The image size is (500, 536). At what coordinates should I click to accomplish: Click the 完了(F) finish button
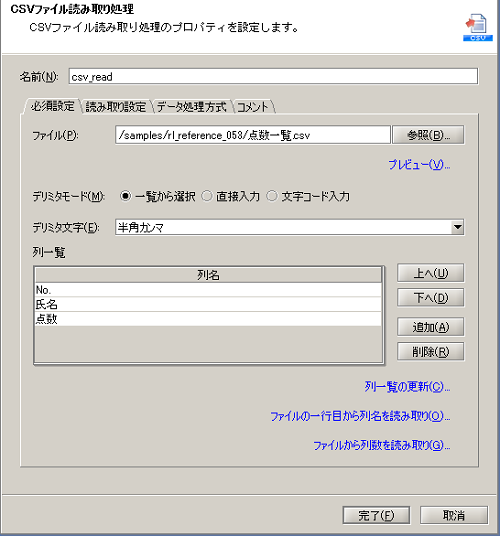click(x=376, y=515)
